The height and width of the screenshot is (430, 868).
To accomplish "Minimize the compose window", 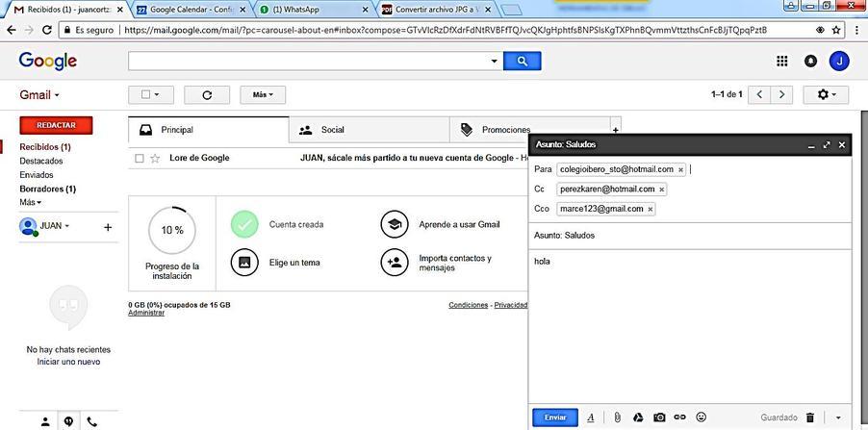I will coord(811,145).
